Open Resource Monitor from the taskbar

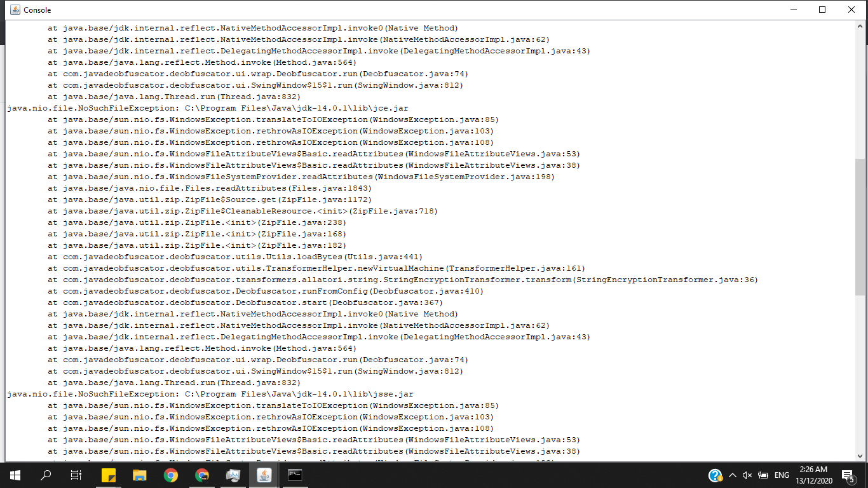point(233,475)
